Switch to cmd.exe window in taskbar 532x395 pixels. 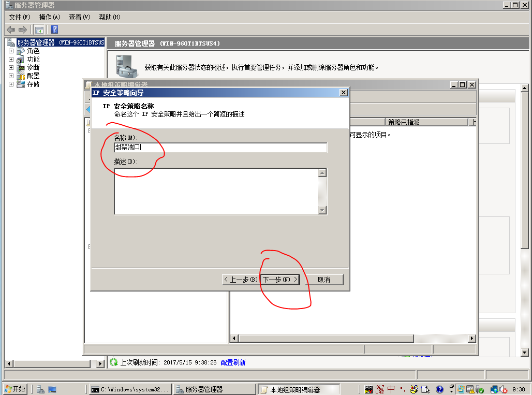point(129,389)
